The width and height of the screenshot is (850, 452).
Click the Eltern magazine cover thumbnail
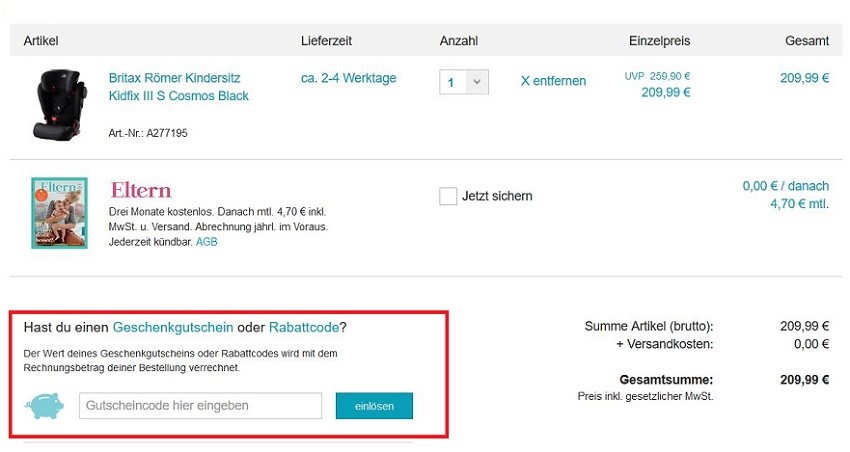[x=59, y=213]
